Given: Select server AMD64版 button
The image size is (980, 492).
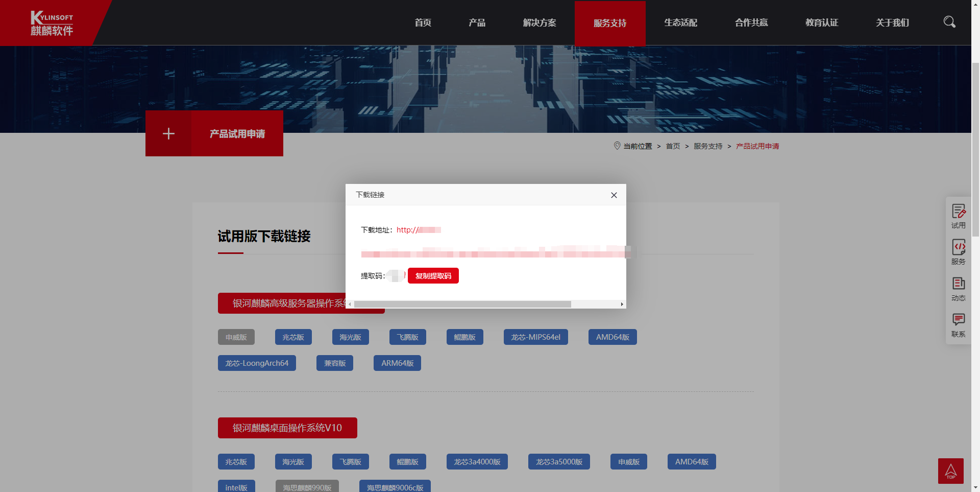Looking at the screenshot, I should tap(612, 337).
